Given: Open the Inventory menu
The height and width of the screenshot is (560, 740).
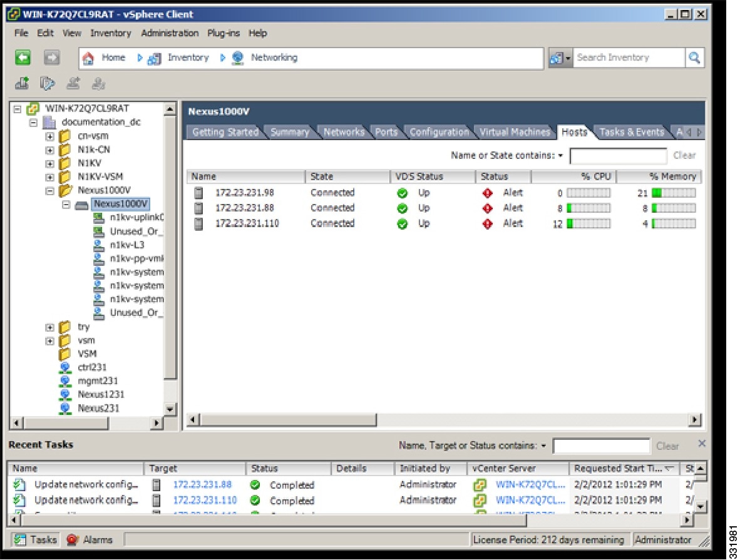Looking at the screenshot, I should (x=110, y=33).
